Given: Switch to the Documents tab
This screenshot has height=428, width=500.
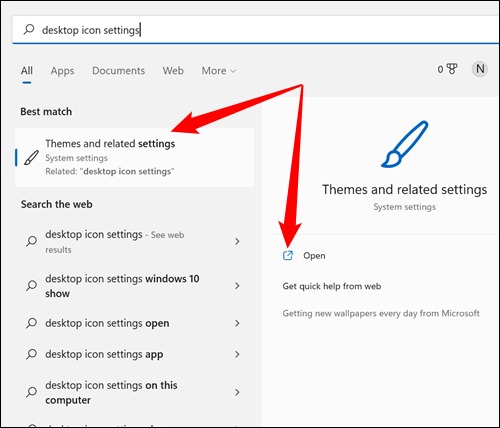Looking at the screenshot, I should 118,71.
